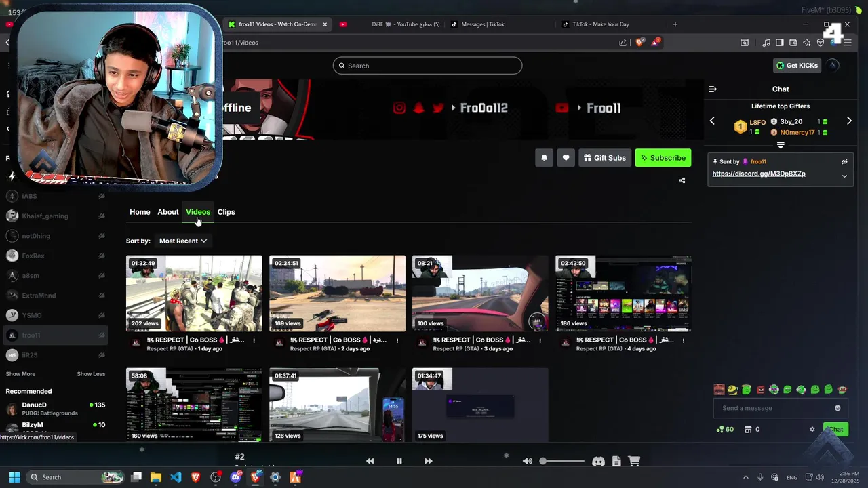Open options menu for the 2 days ago video
The height and width of the screenshot is (488, 868).
(397, 340)
